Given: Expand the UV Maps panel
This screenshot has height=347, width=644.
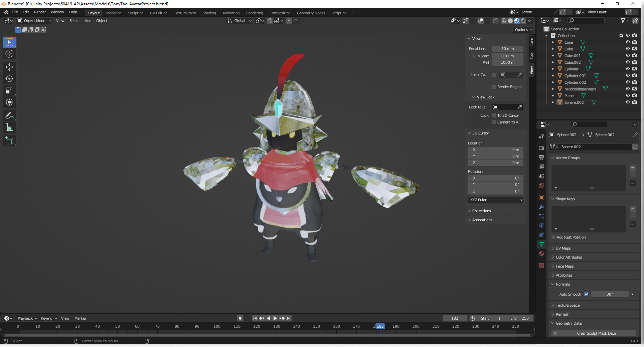Looking at the screenshot, I should pos(563,248).
